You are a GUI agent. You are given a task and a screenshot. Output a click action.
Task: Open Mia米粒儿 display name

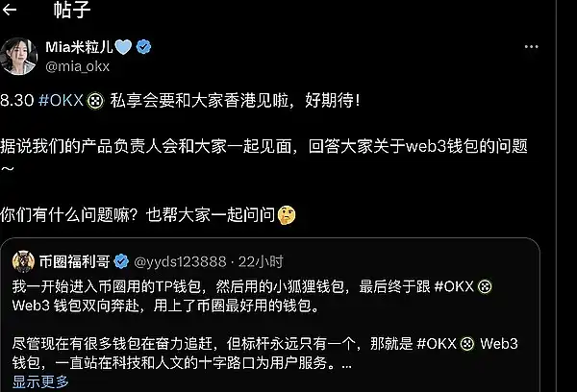[79, 47]
